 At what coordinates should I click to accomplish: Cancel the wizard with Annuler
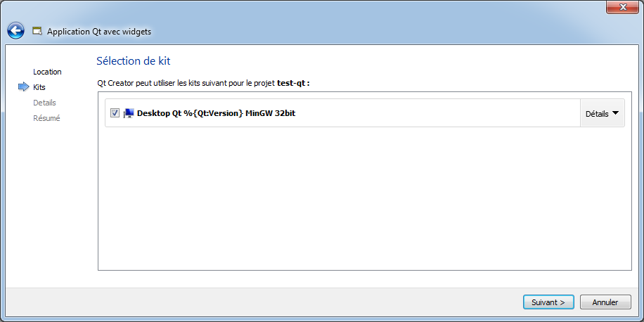(x=605, y=302)
